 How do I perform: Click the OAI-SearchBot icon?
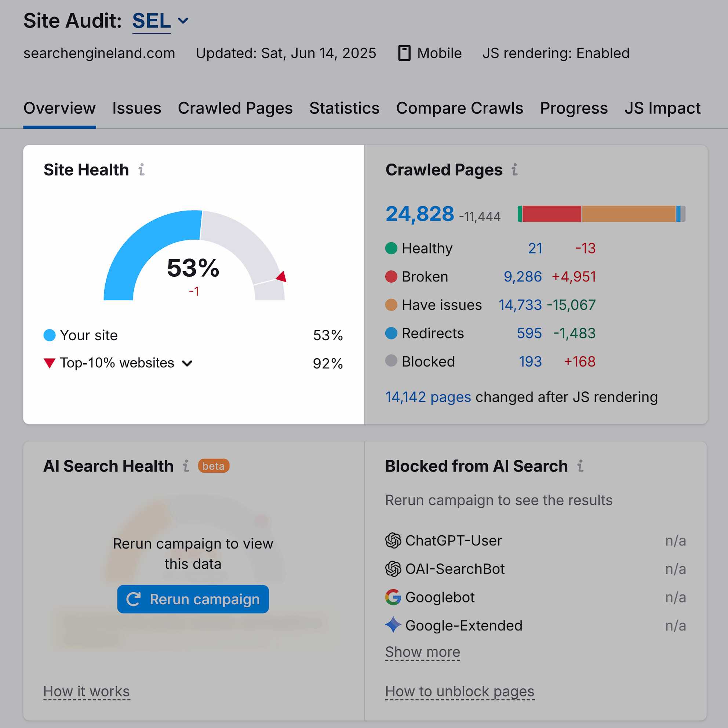click(x=393, y=569)
